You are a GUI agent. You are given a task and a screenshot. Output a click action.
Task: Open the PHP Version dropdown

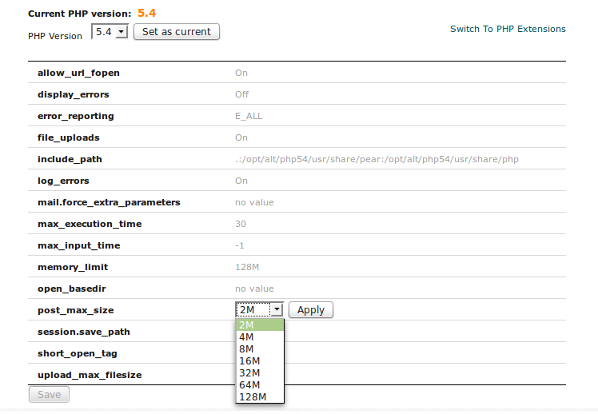pos(109,32)
